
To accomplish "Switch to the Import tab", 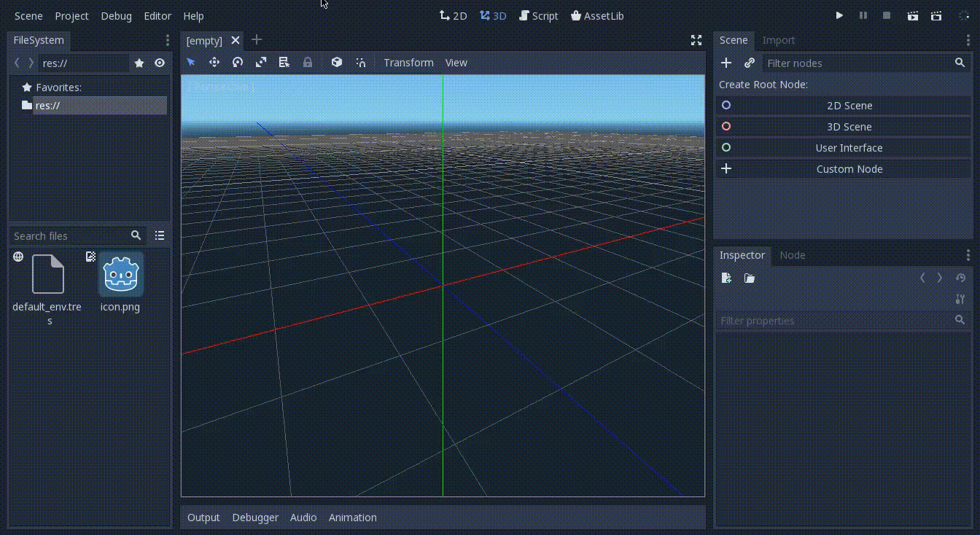I will pos(779,40).
